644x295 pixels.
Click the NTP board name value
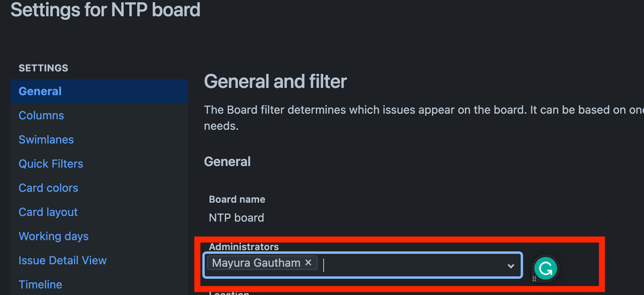(x=236, y=218)
